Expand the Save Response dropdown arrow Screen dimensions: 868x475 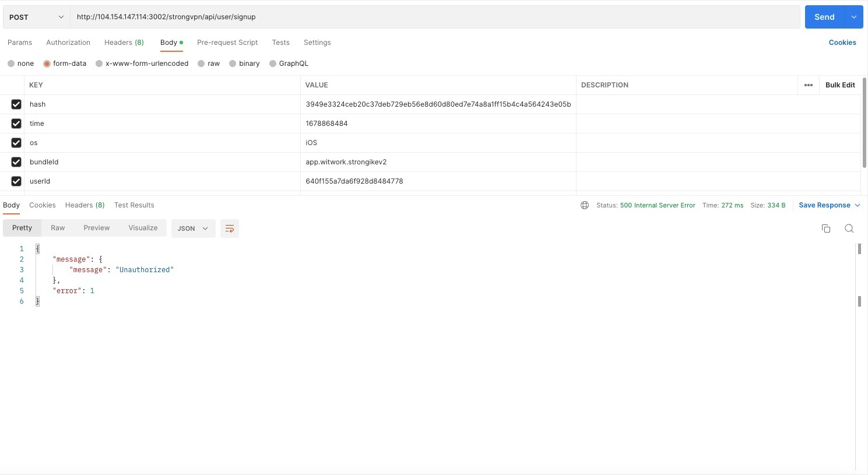click(x=858, y=205)
